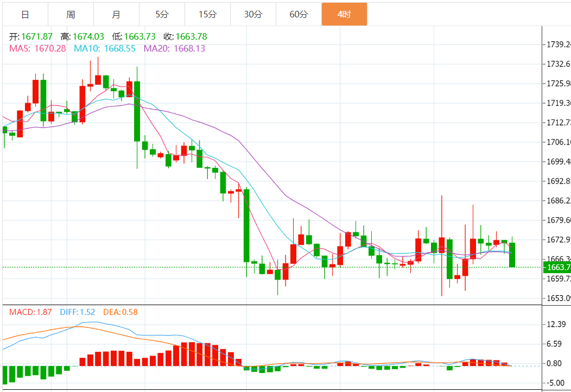
Task: Click the DEA:0.58 indicator label
Action: pos(120,312)
